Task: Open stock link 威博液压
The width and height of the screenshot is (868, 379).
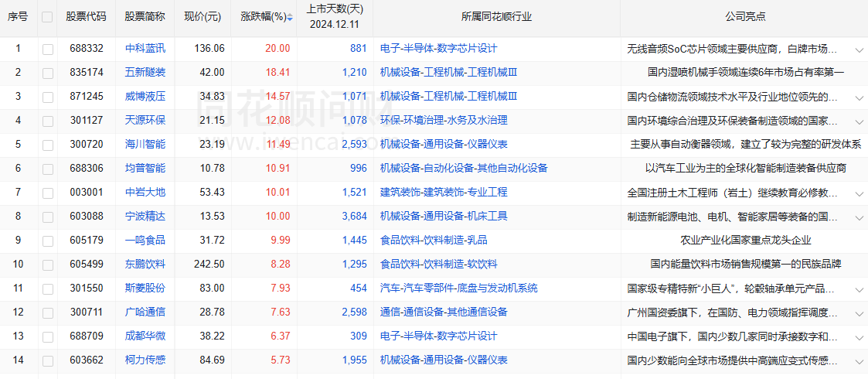Action: tap(145, 97)
